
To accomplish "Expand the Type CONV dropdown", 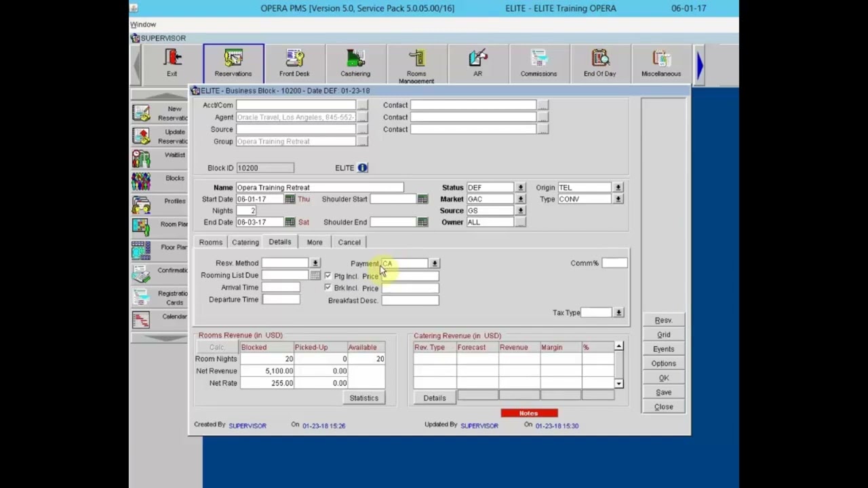I will tap(618, 199).
